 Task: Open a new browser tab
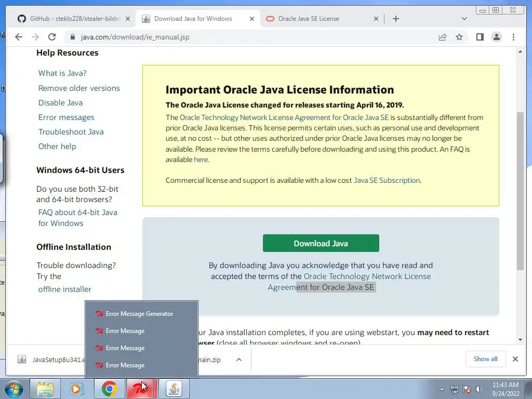(x=395, y=19)
